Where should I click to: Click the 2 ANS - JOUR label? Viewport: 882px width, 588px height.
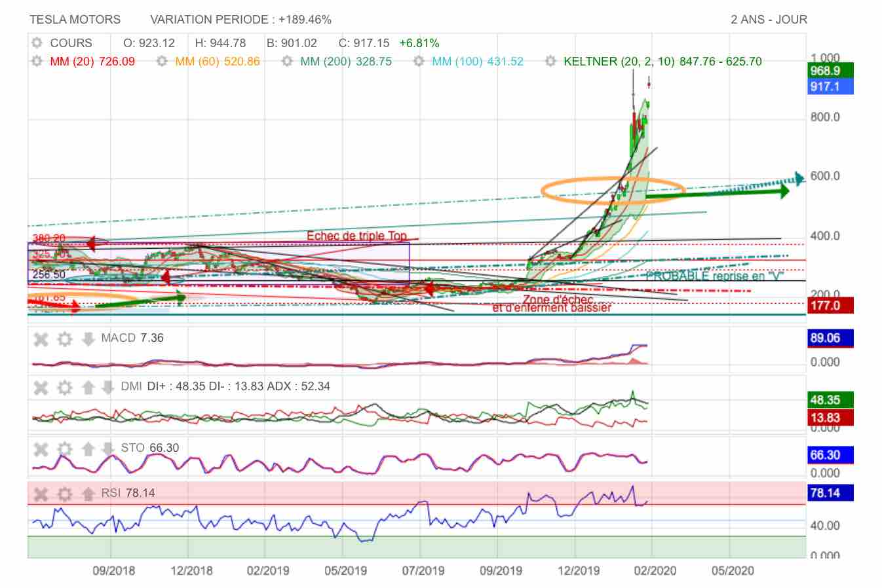coord(769,20)
